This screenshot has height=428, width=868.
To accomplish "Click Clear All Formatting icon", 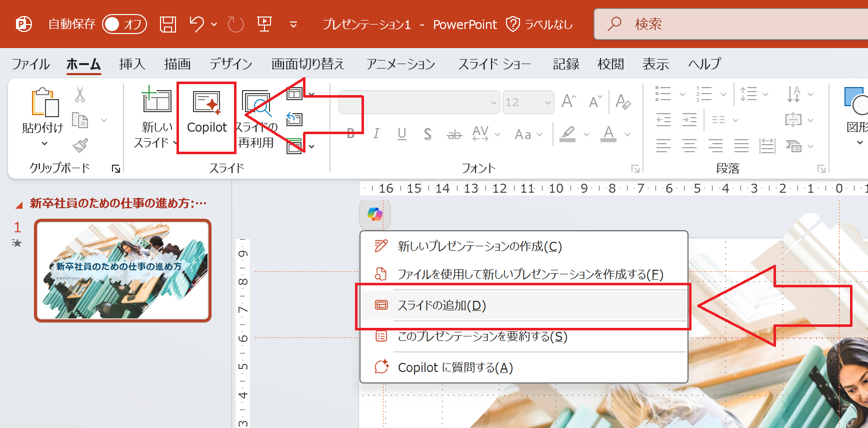I will pos(623,102).
